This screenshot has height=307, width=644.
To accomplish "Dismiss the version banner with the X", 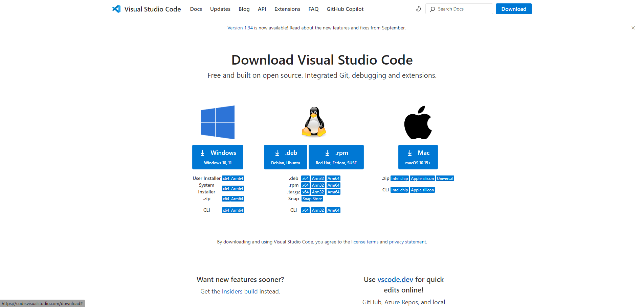I will click(633, 28).
